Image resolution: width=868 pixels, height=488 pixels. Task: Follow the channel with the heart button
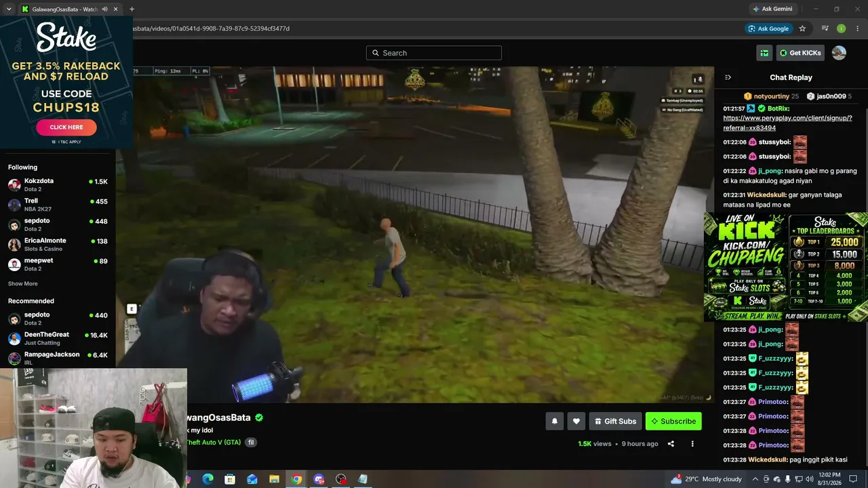[576, 421]
